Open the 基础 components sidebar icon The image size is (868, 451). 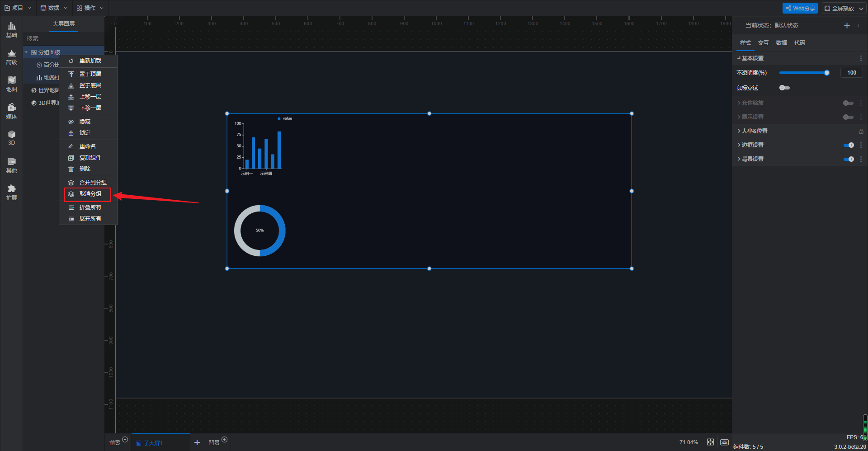pos(11,30)
